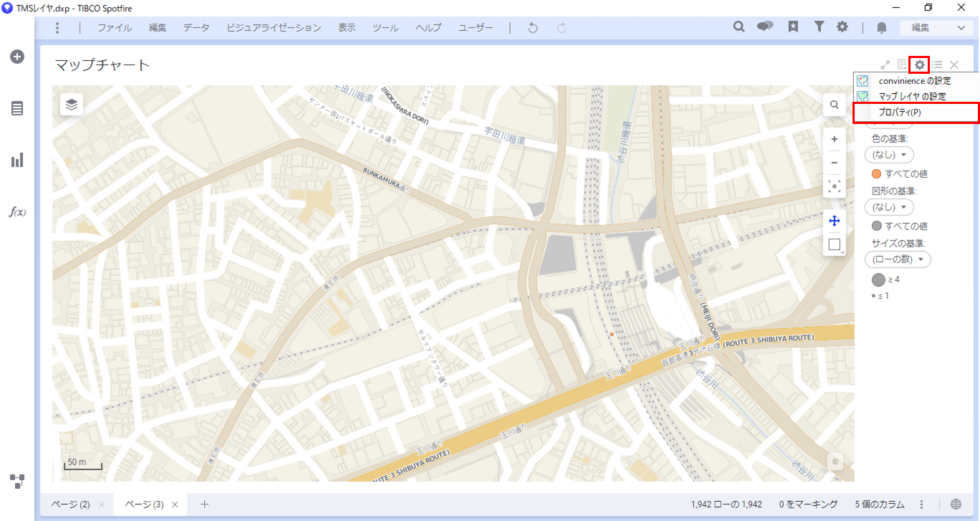
Task: Open the data table icon in sidebar
Action: pos(17,108)
